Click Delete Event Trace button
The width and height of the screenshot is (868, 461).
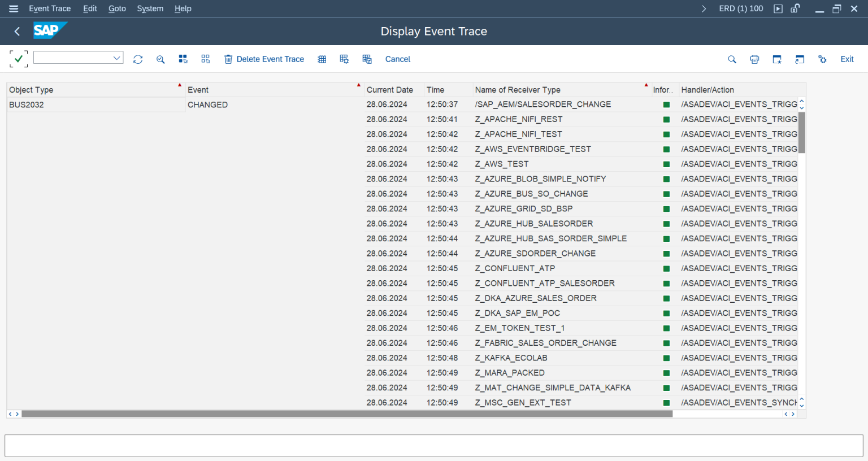coord(264,59)
